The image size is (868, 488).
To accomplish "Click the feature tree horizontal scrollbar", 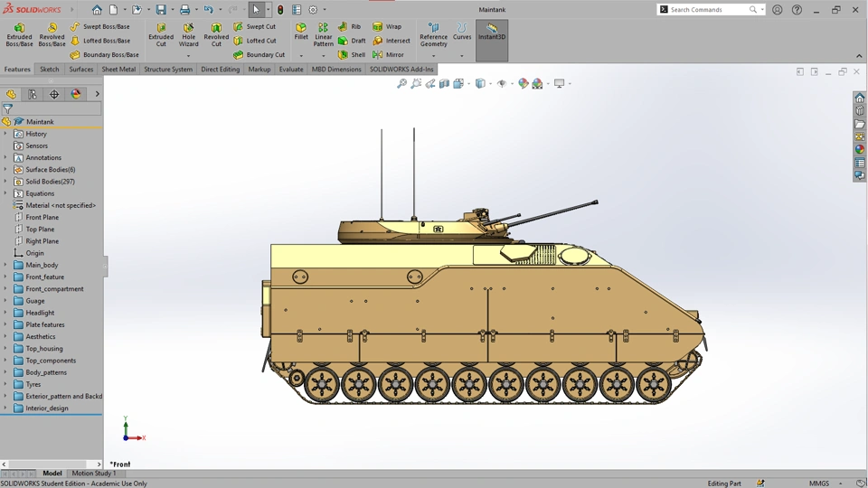I will (51, 465).
